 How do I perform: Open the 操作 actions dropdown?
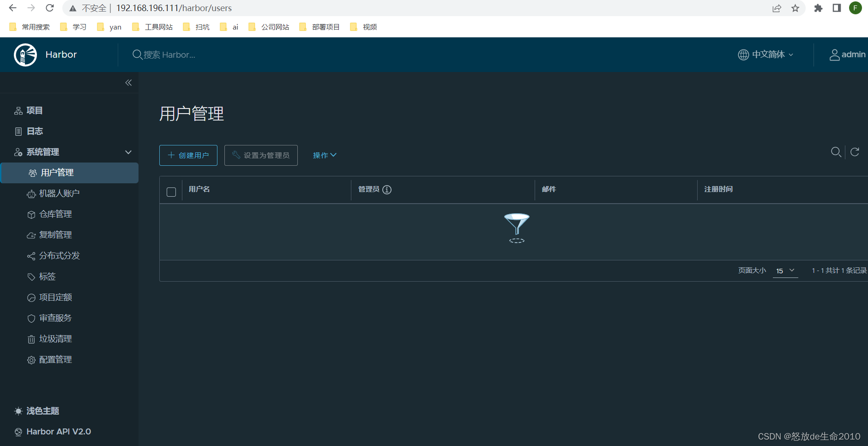[324, 155]
